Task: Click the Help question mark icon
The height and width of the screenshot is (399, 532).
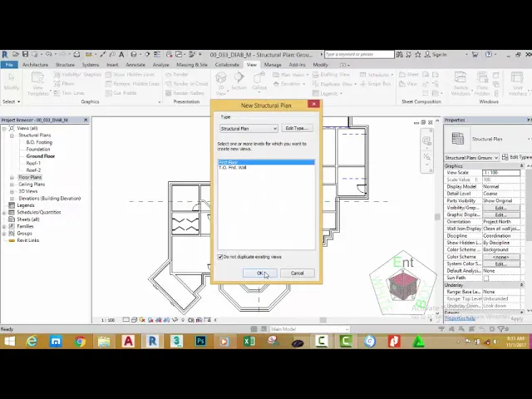Action: click(489, 54)
